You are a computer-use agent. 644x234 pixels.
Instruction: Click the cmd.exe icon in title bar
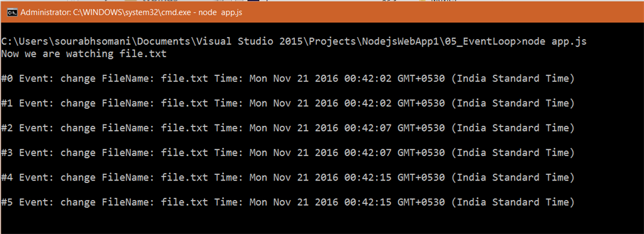click(13, 13)
